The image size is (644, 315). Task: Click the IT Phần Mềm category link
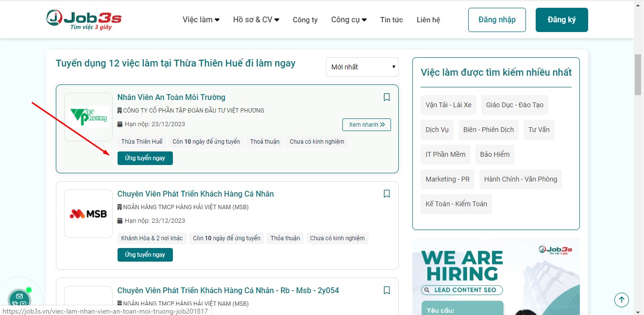tap(445, 154)
